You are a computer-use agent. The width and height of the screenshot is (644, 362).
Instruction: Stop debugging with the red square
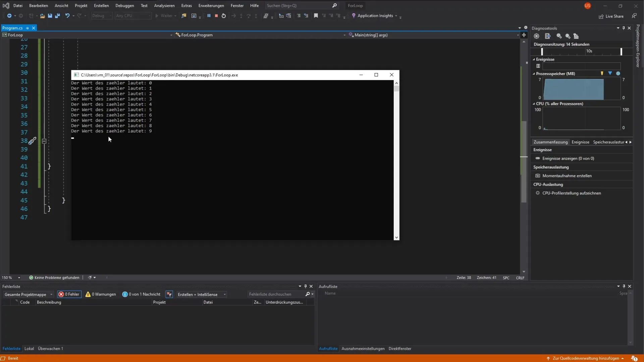pos(216,16)
